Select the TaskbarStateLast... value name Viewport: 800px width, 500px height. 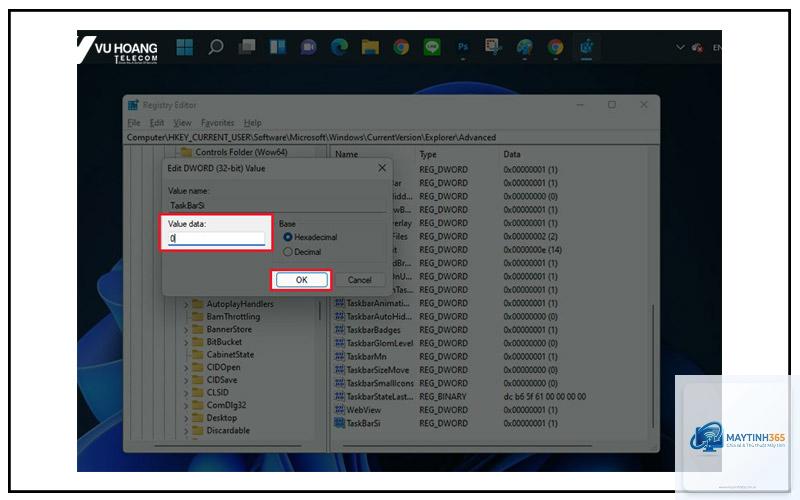[380, 396]
